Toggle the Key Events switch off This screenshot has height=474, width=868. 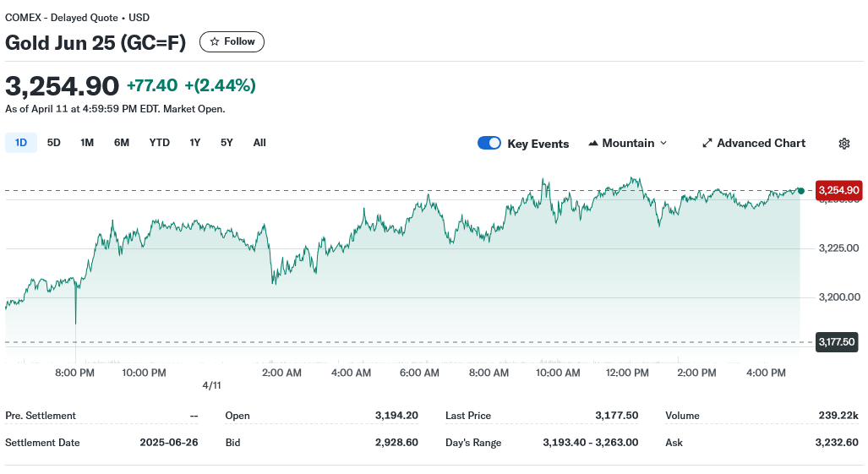[x=489, y=144]
